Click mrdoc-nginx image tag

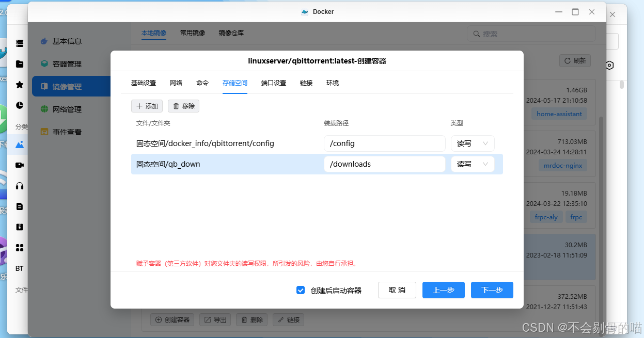[563, 166]
